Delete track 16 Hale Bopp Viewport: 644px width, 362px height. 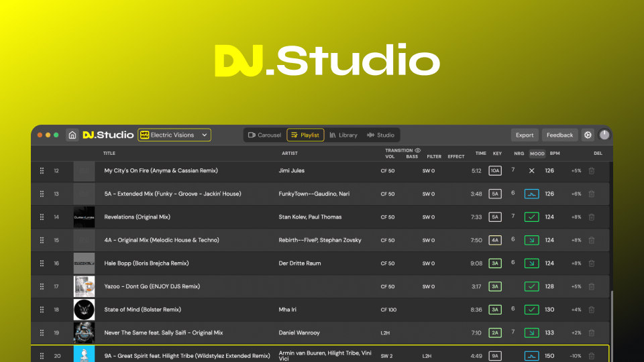[592, 263]
